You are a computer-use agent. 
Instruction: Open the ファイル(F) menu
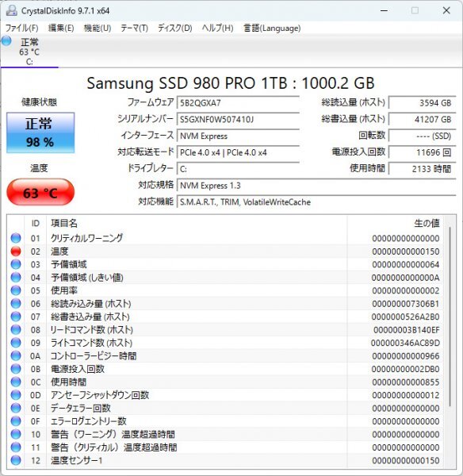pyautogui.click(x=22, y=29)
